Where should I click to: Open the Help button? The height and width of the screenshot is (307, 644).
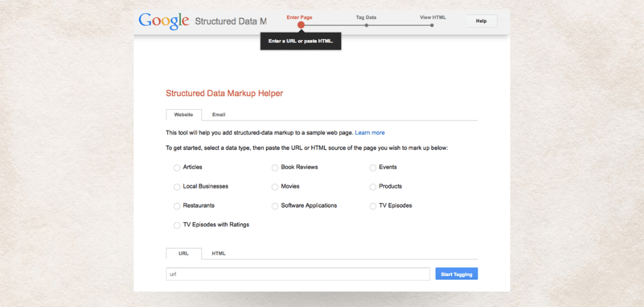[x=481, y=21]
